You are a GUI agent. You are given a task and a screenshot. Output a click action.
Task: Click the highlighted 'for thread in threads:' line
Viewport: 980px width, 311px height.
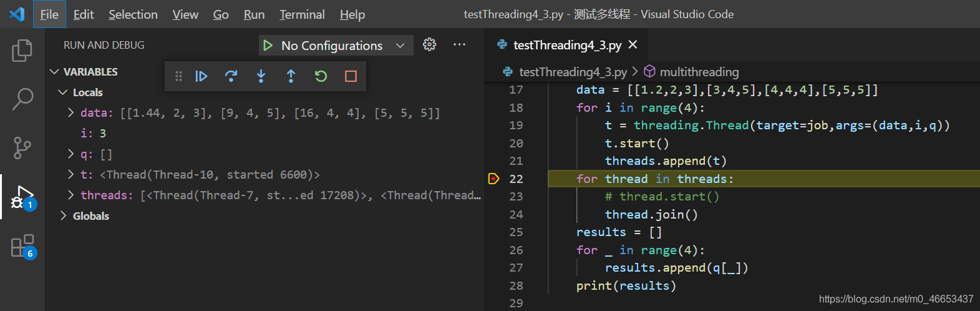tap(654, 179)
